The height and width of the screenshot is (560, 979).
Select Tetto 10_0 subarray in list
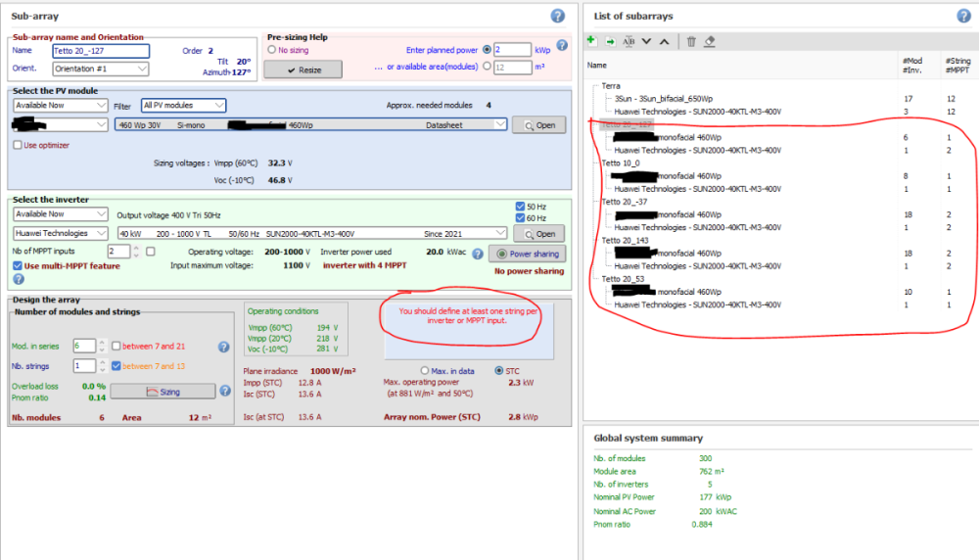click(622, 163)
